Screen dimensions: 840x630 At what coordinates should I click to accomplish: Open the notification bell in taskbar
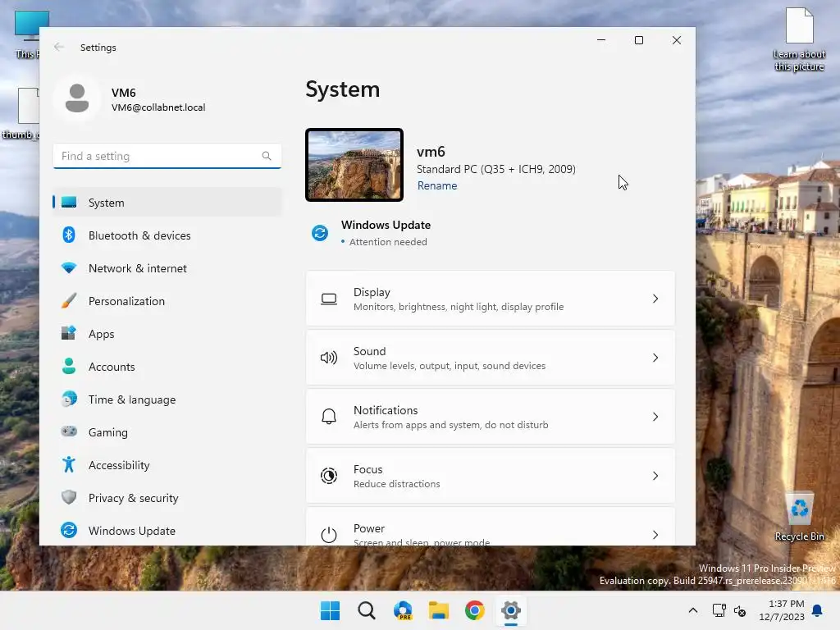click(x=818, y=610)
